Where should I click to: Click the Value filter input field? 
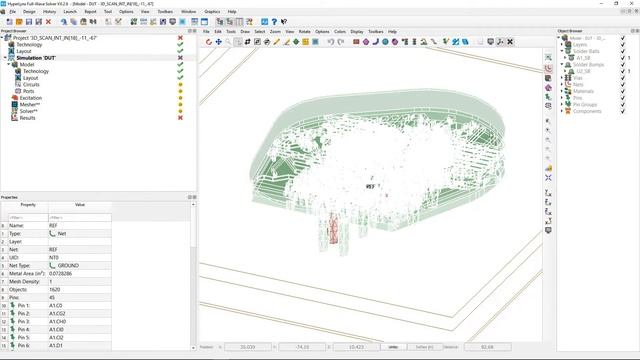coord(80,218)
